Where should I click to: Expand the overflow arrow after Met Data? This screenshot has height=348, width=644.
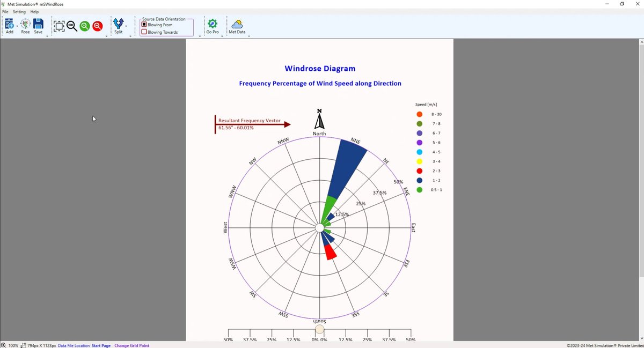248,36
